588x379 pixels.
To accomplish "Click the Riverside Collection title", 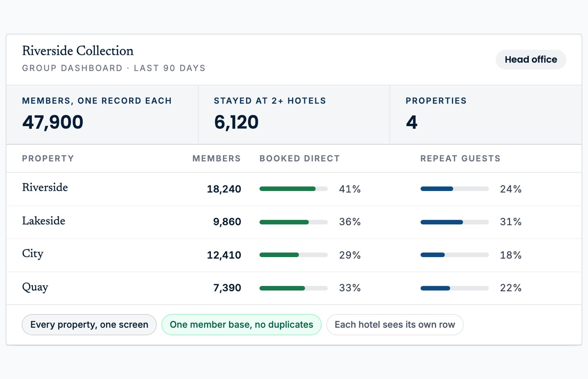I will click(78, 51).
